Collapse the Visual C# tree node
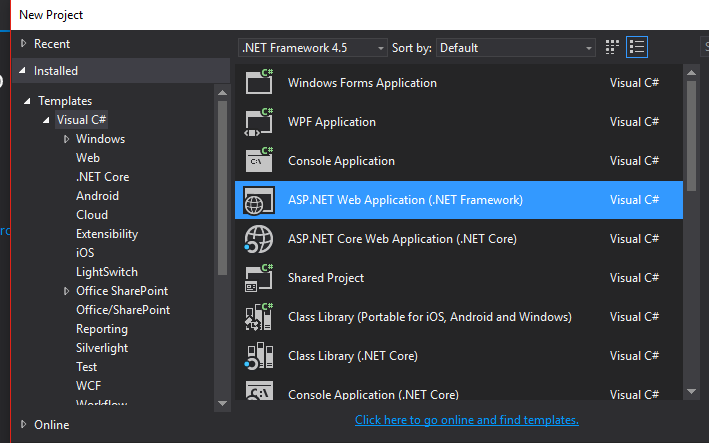709x443 pixels. [x=46, y=120]
